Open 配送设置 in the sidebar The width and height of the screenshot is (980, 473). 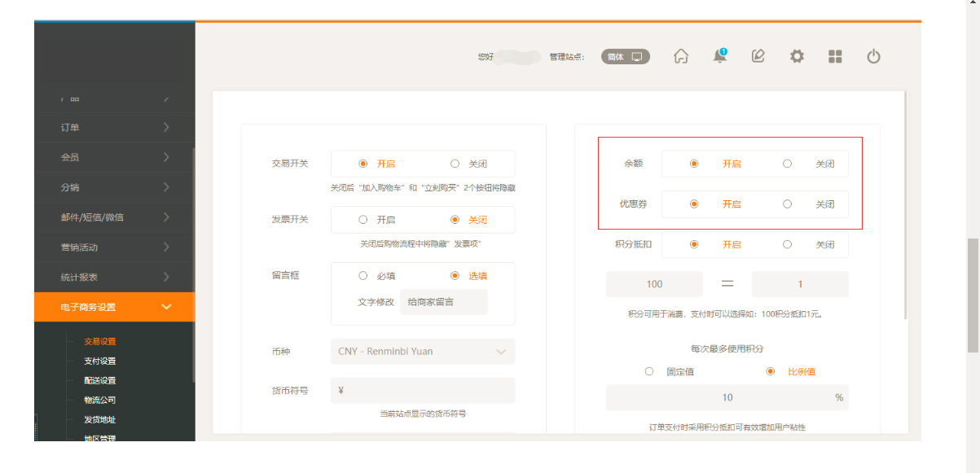100,380
